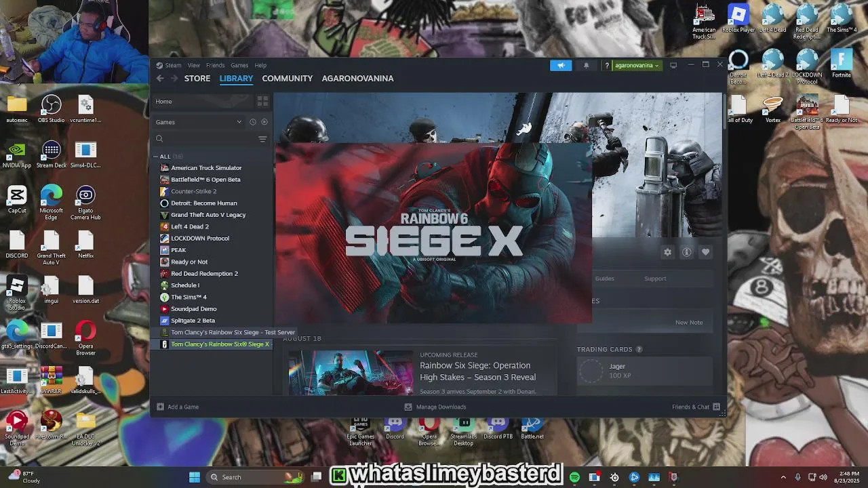Open the Games filter dropdown
Screen dimensions: 868x488
[x=199, y=122]
